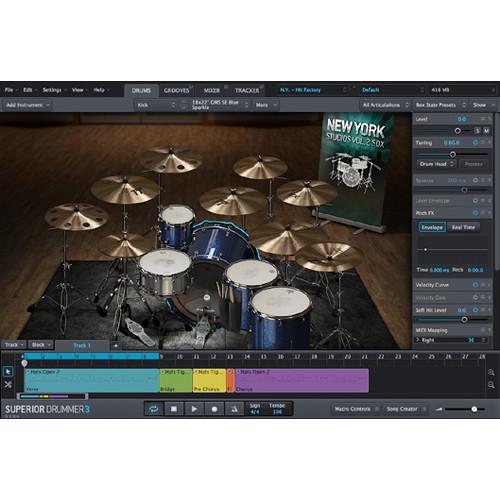Screen dimensions: 500x500
Task: Adjust the Level slider knob
Action: 458,131
